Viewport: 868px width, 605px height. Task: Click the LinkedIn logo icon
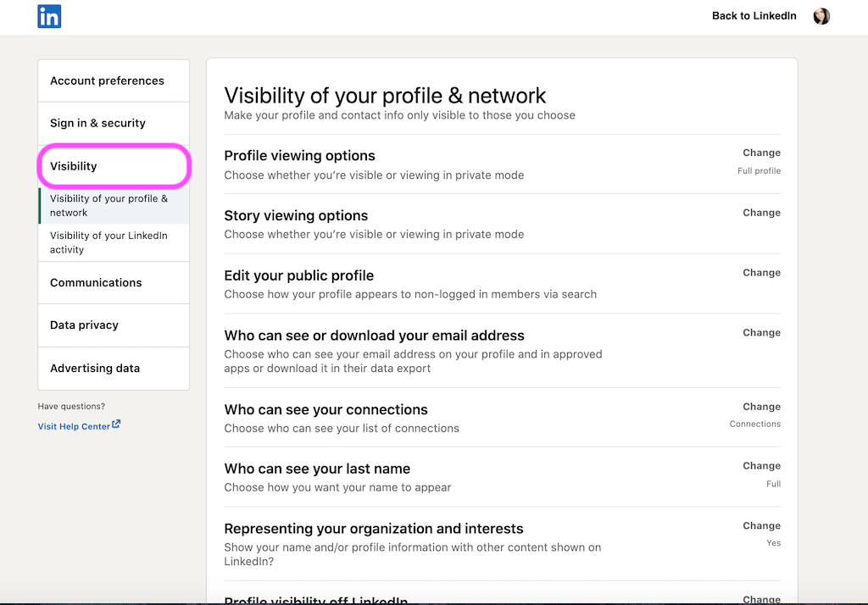pos(49,16)
